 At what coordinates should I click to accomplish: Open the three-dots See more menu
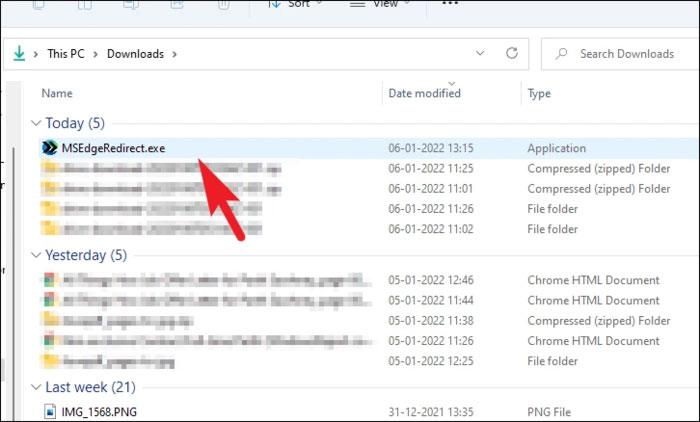450,4
